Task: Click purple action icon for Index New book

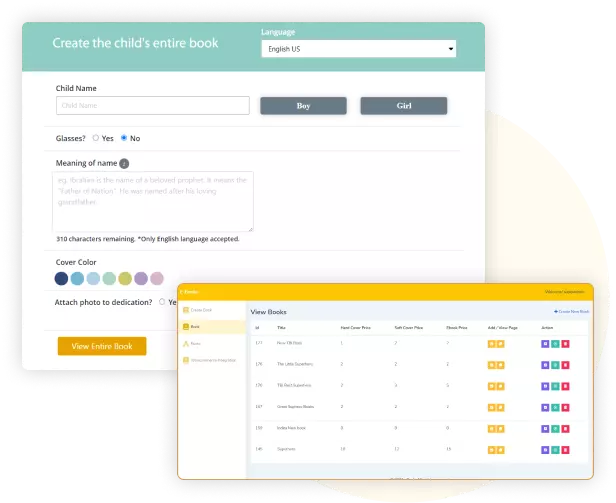Action: click(x=545, y=429)
